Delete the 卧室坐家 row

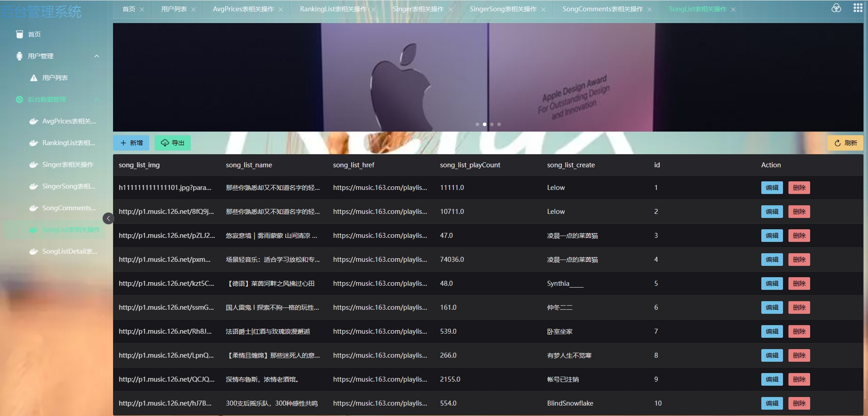pos(799,331)
